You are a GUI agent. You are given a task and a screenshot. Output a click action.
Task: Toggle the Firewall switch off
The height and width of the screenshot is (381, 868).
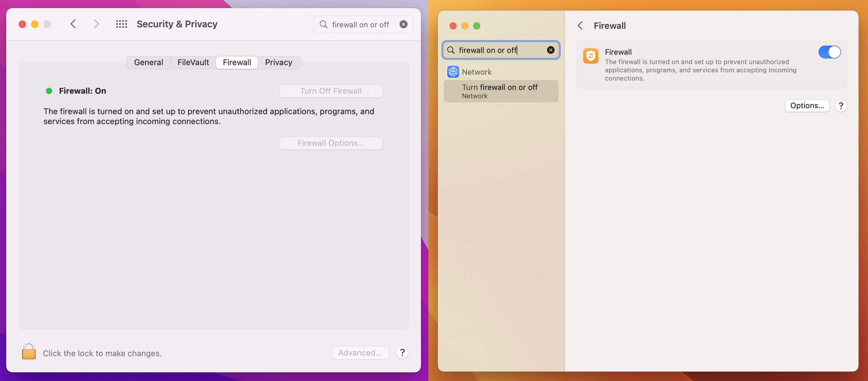(x=829, y=52)
